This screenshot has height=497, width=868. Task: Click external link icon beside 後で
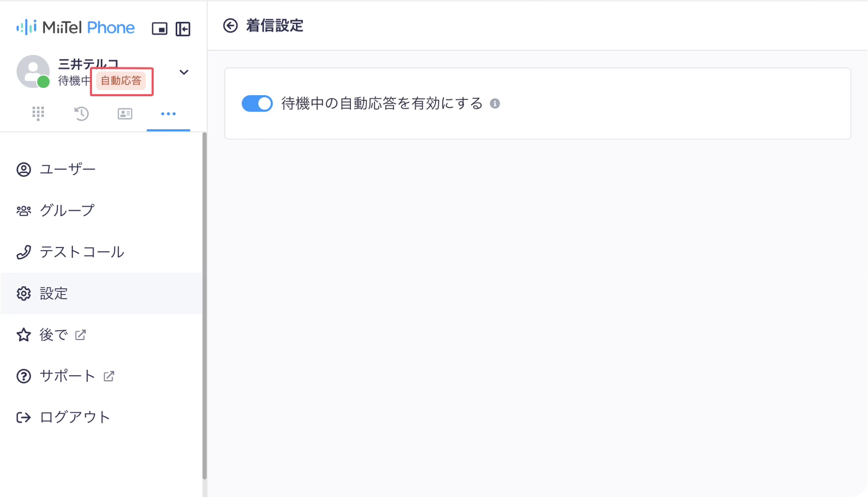[x=81, y=335]
